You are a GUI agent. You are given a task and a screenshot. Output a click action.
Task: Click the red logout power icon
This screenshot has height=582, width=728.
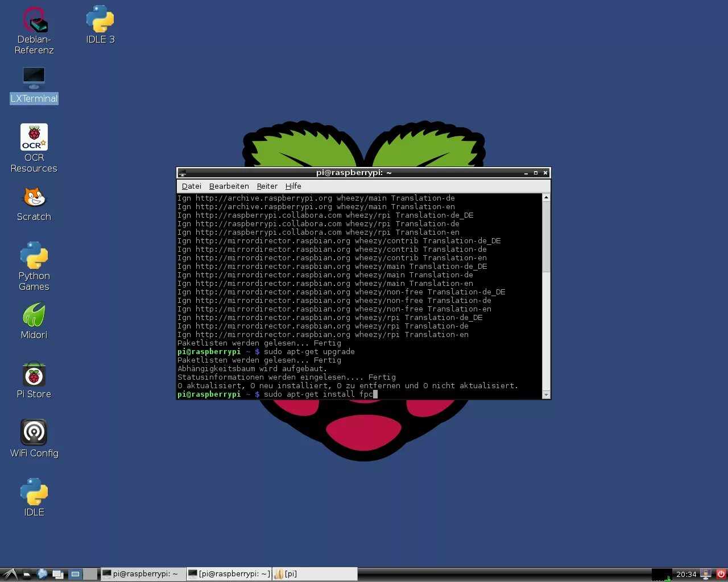coord(721,574)
